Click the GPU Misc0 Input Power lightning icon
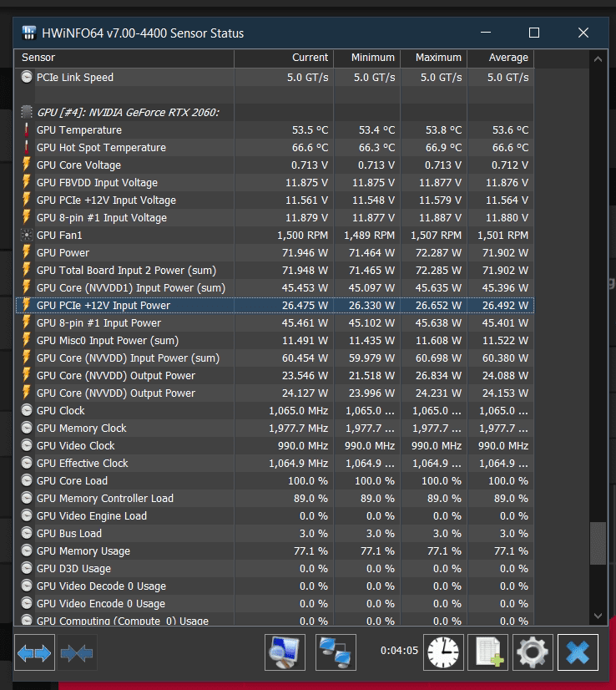The image size is (616, 690). tap(27, 341)
